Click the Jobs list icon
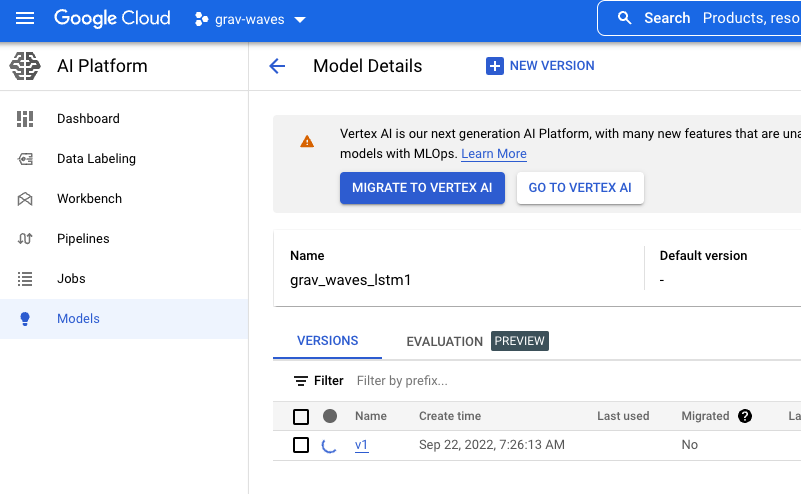Image resolution: width=801 pixels, height=494 pixels. (x=25, y=278)
